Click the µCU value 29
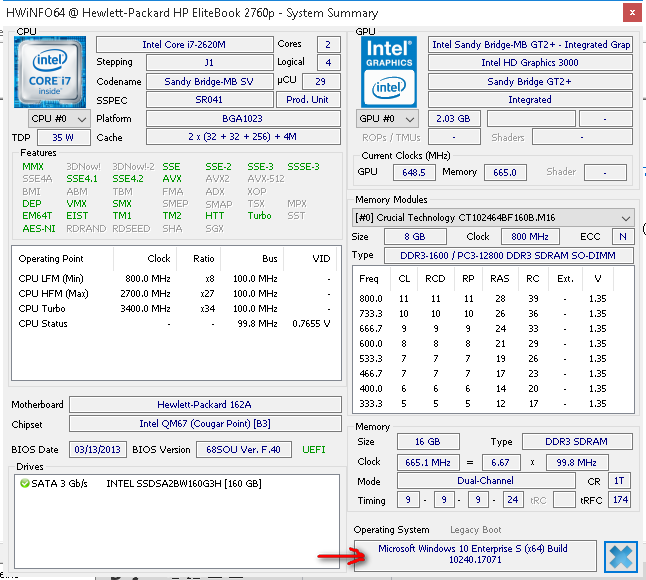Screen dimensions: 646x580 click(321, 82)
